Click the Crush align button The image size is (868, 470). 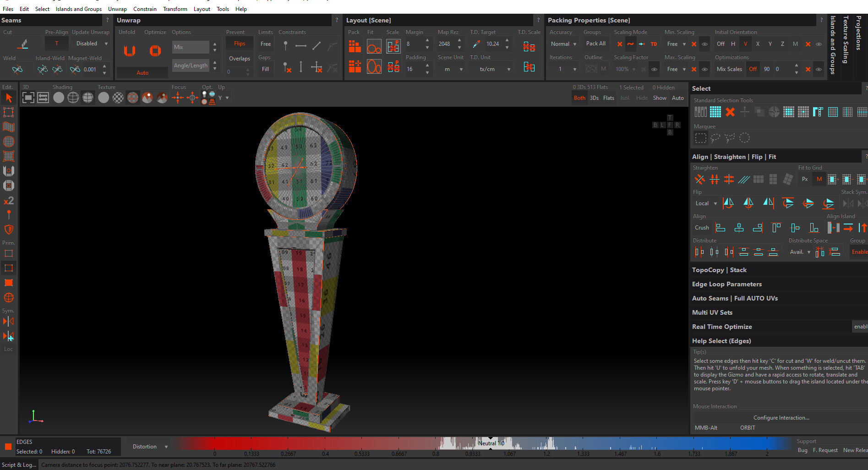[x=701, y=228]
